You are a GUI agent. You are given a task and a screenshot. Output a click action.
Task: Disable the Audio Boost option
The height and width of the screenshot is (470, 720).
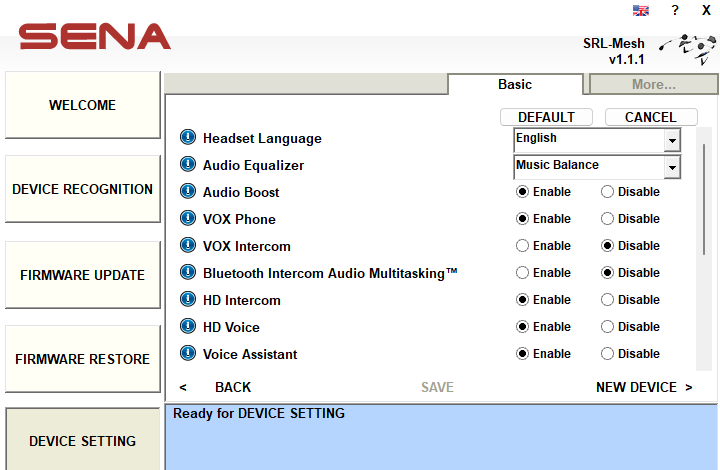click(x=608, y=192)
